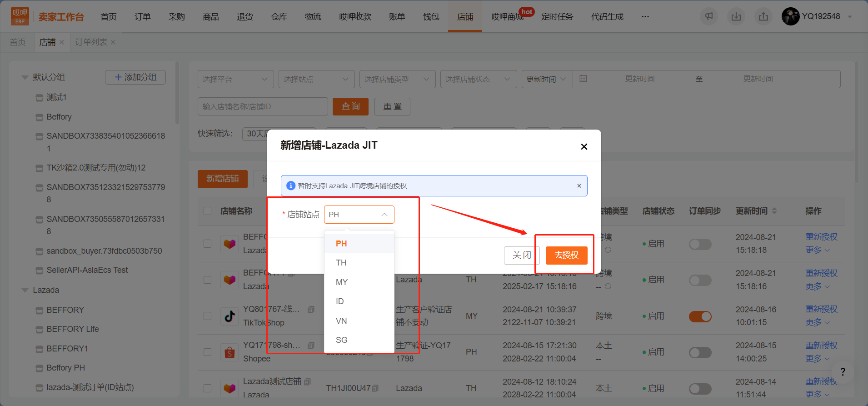This screenshot has width=868, height=406.
Task: Close the 订单列表 tab with its X
Action: click(x=113, y=42)
